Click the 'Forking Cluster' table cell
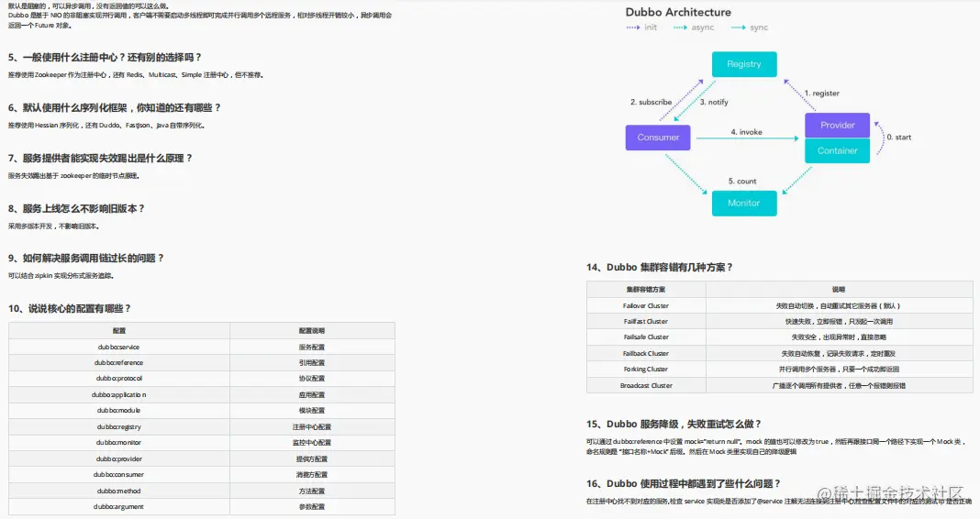Screen dimensions: 980x519 (646, 370)
